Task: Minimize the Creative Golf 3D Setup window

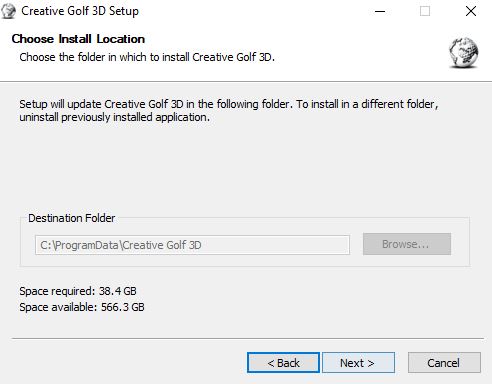Action: coord(380,11)
